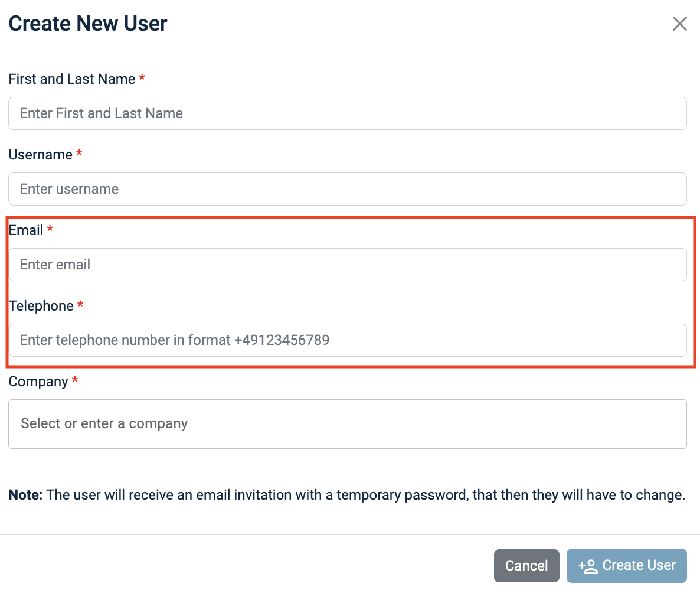Click into the Enter username field
Screen dimensions: 700x593
point(347,189)
